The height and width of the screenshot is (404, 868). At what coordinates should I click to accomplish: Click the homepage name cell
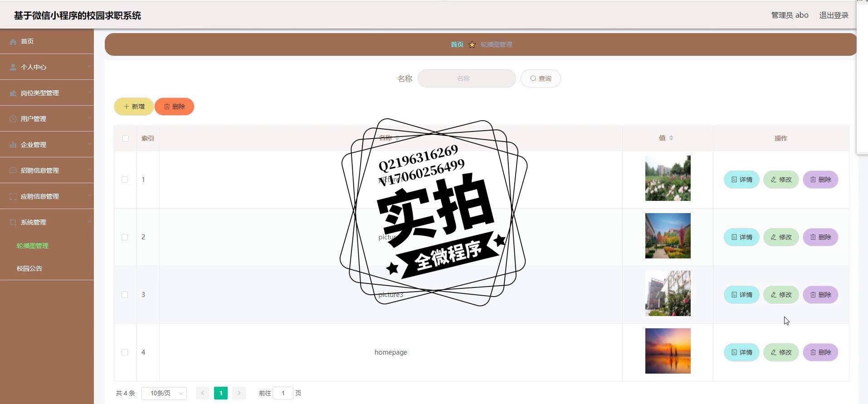point(391,352)
